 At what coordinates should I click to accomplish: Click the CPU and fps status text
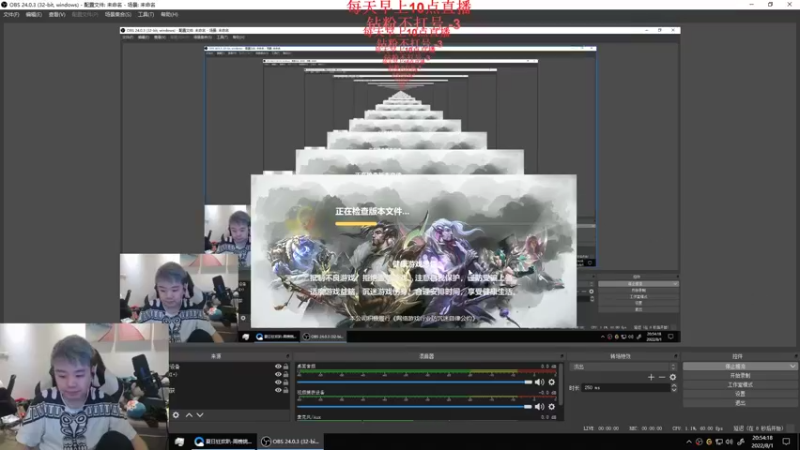tap(697, 429)
